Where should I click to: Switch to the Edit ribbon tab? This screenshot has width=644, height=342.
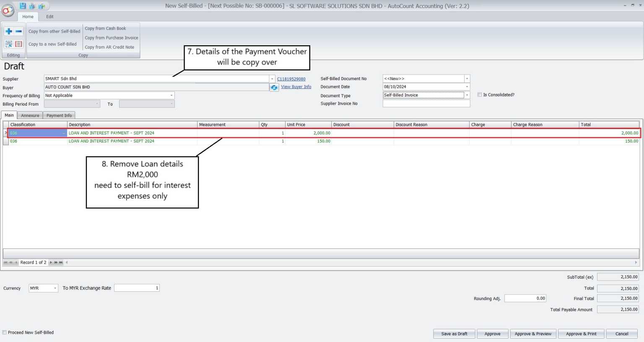50,17
